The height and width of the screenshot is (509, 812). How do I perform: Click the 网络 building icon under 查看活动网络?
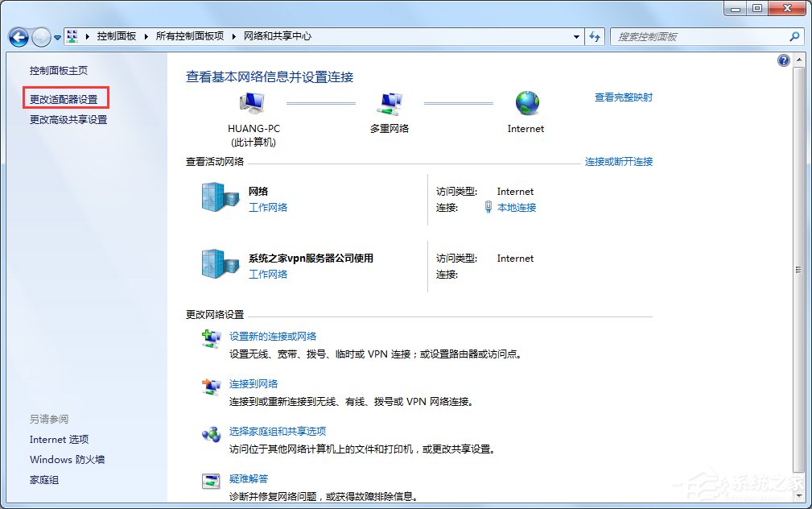[219, 197]
